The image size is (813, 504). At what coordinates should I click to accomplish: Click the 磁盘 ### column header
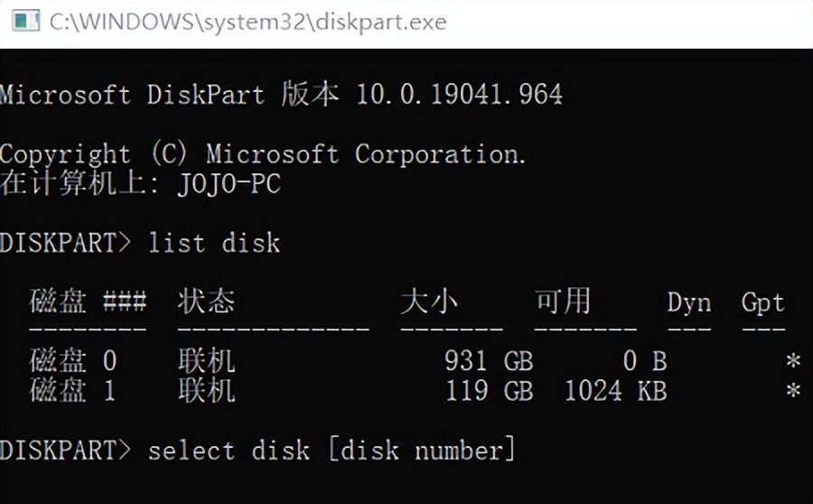(88, 302)
